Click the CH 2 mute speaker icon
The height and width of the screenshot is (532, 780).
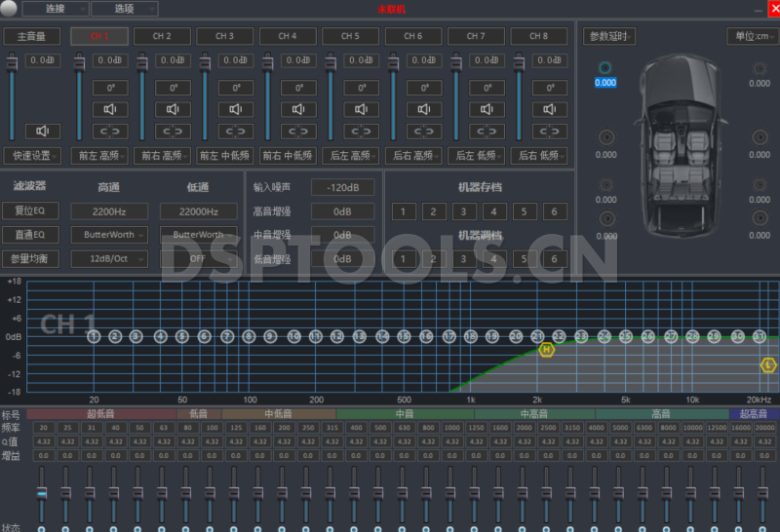point(174,109)
